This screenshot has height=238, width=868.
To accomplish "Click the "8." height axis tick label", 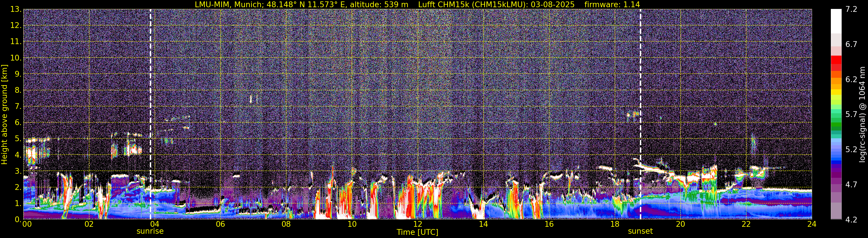I will pyautogui.click(x=18, y=90).
